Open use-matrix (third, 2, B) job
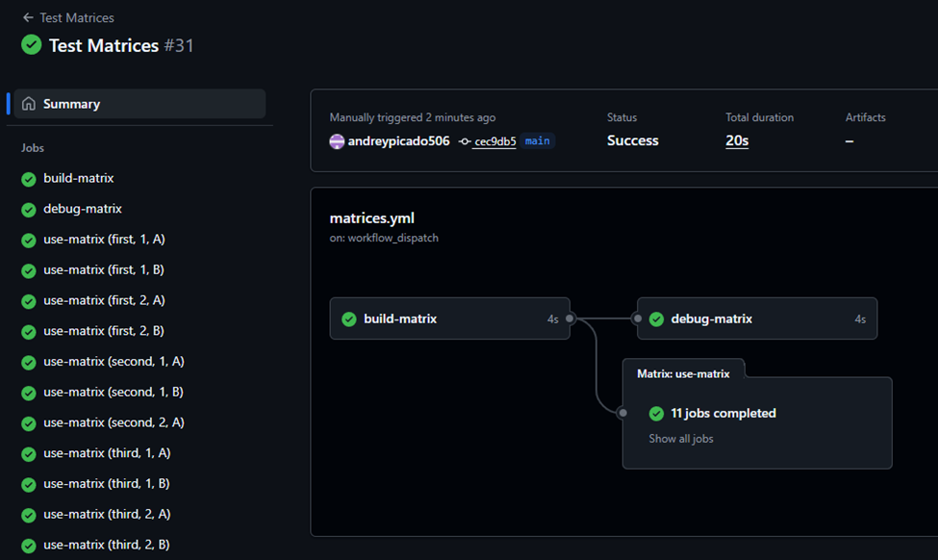Screen dimensions: 938x560 click(107, 545)
